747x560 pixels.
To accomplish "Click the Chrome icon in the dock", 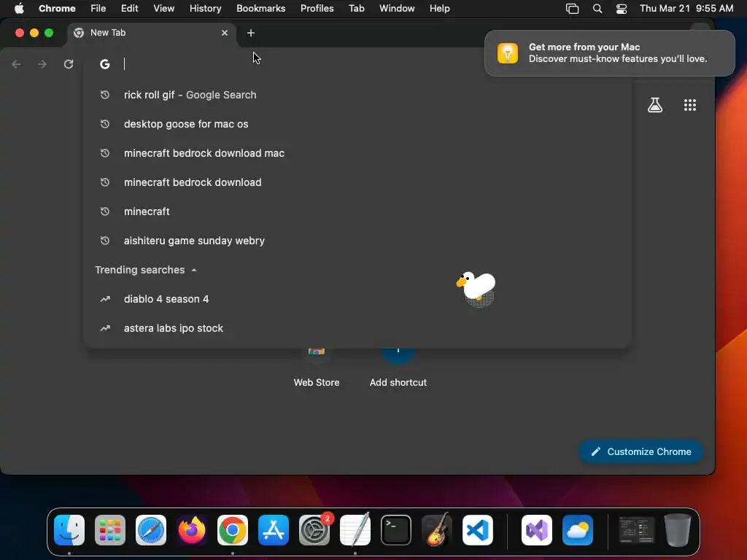I will [x=233, y=530].
